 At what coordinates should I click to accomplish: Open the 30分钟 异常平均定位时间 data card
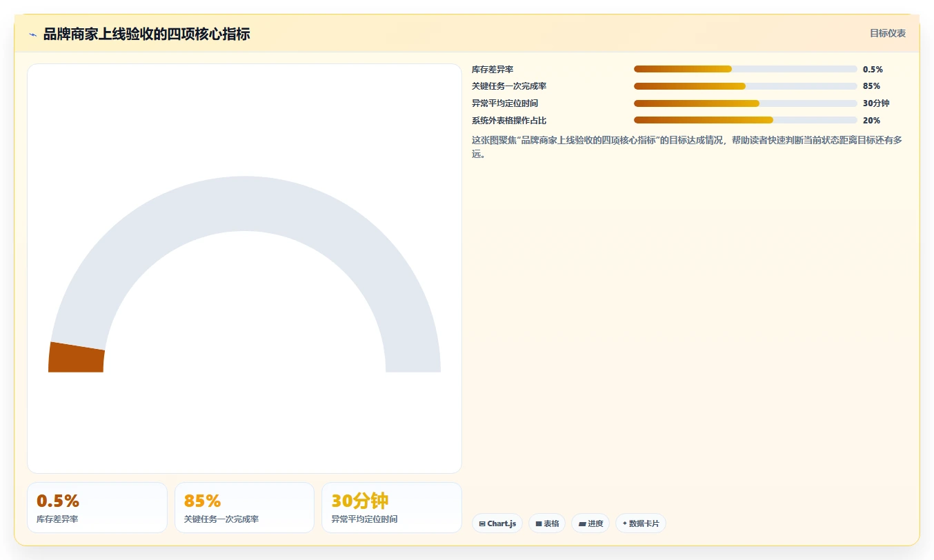coord(392,508)
